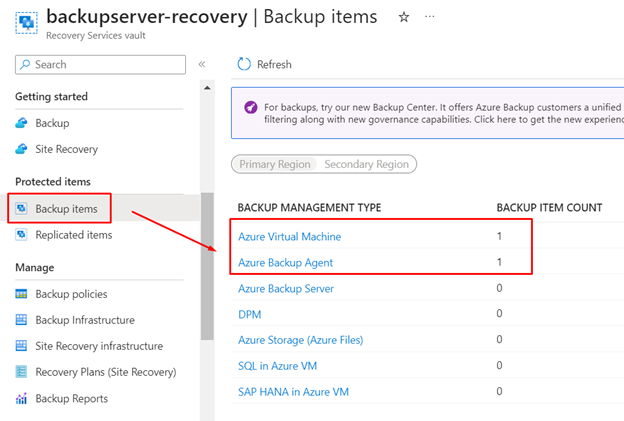Click the Backup Reports chart icon

(x=21, y=398)
